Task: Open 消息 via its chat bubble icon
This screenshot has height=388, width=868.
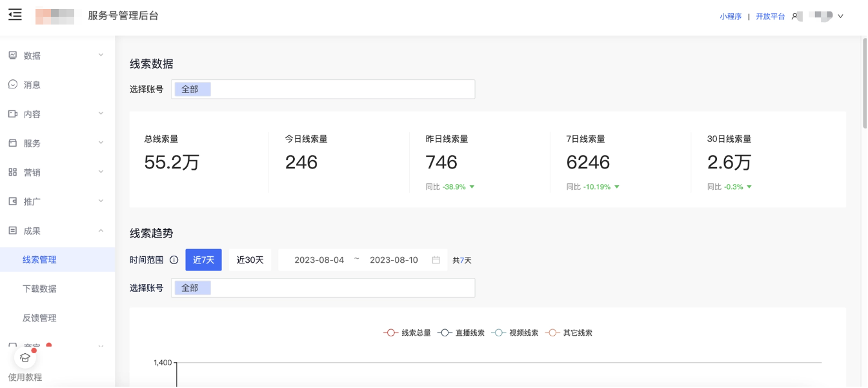Action: coord(14,85)
